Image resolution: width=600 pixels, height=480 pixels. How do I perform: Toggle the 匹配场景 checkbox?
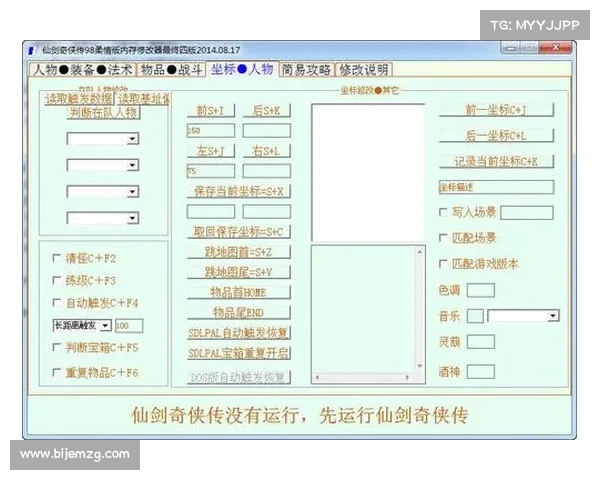tap(443, 238)
